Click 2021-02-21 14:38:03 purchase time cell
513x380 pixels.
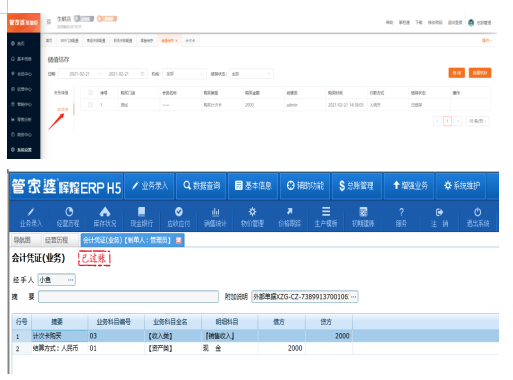tap(346, 105)
